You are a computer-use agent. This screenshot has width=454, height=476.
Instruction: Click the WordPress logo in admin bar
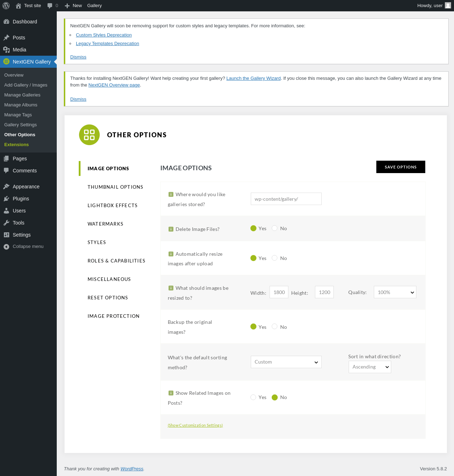click(x=6, y=6)
